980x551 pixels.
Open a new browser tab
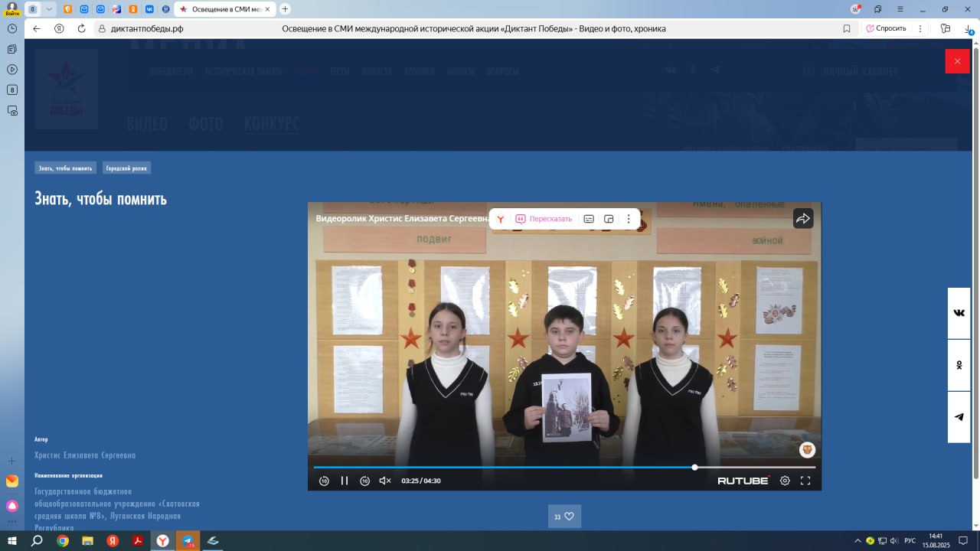coord(286,9)
